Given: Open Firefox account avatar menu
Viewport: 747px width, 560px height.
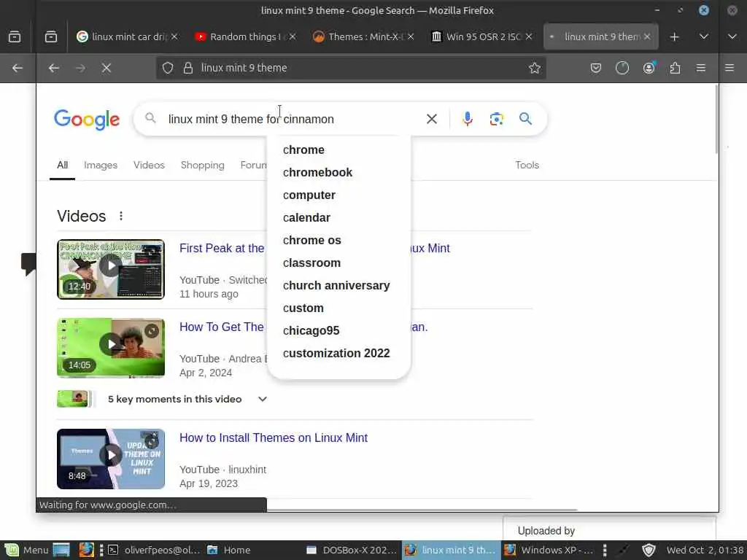Looking at the screenshot, I should (649, 68).
